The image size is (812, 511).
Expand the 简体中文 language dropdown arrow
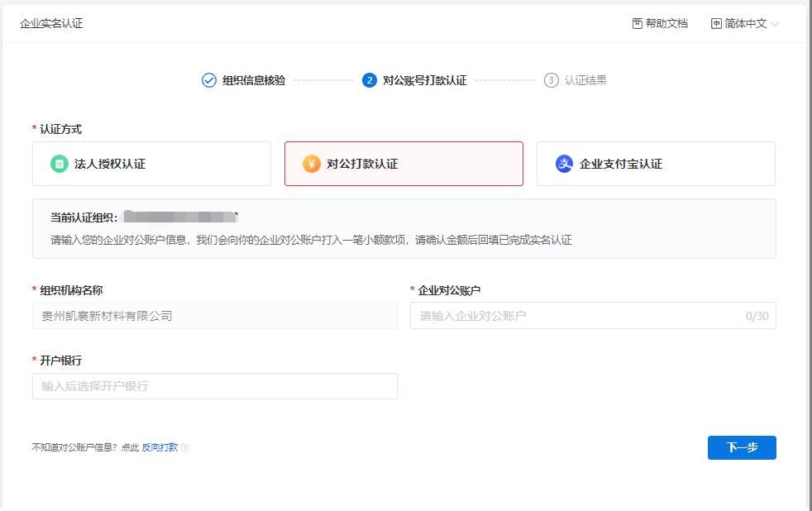click(x=775, y=24)
